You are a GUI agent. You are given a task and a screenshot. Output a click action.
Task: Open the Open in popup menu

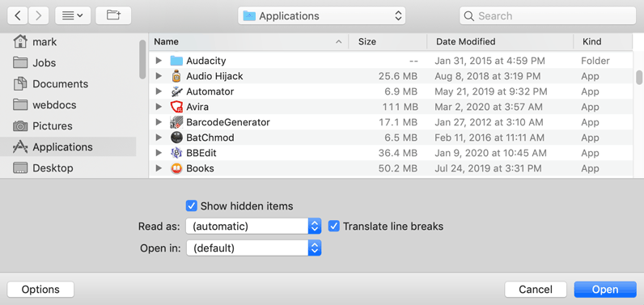(x=253, y=248)
